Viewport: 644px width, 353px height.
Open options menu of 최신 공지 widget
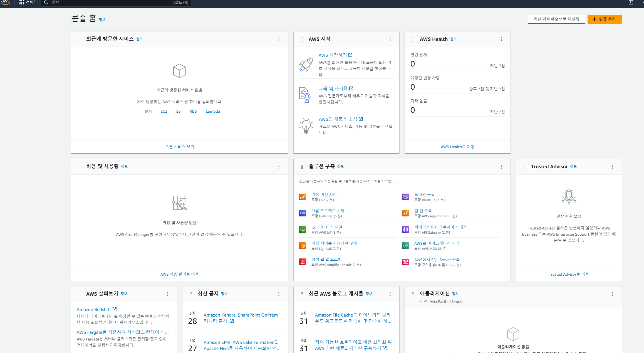279,294
